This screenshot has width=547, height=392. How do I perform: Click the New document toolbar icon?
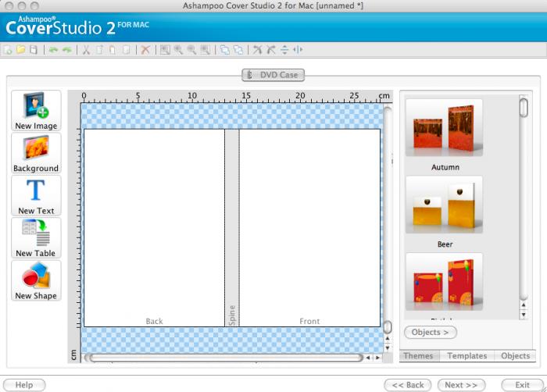[x=8, y=50]
